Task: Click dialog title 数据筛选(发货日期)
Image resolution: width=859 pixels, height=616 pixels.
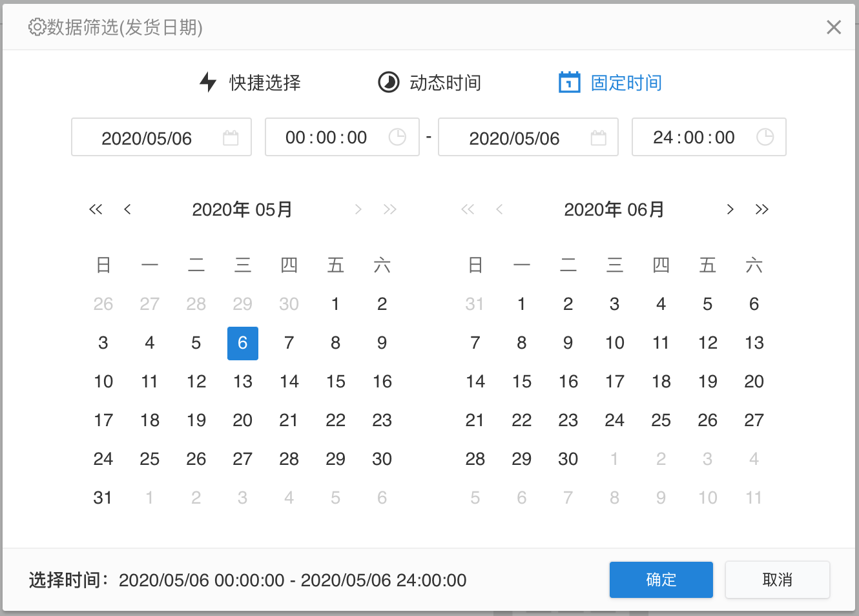Action: (125, 27)
